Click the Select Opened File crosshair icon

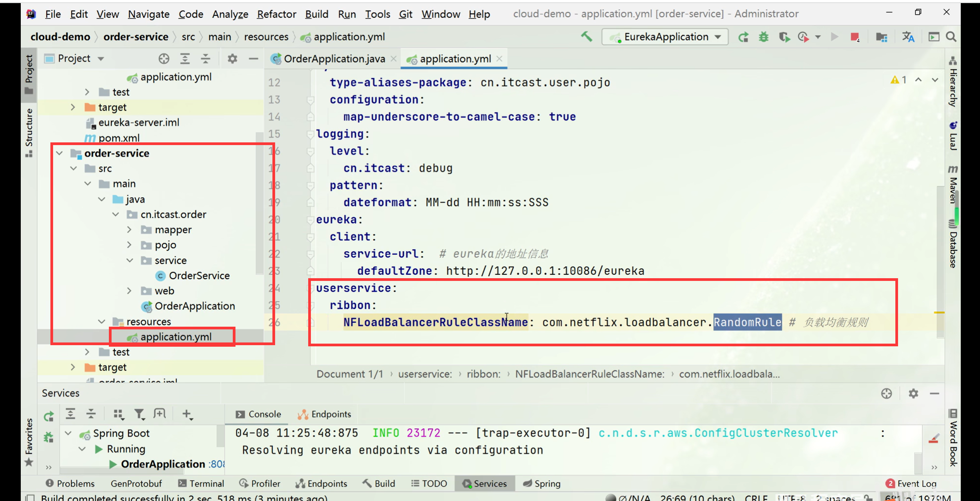click(x=164, y=58)
